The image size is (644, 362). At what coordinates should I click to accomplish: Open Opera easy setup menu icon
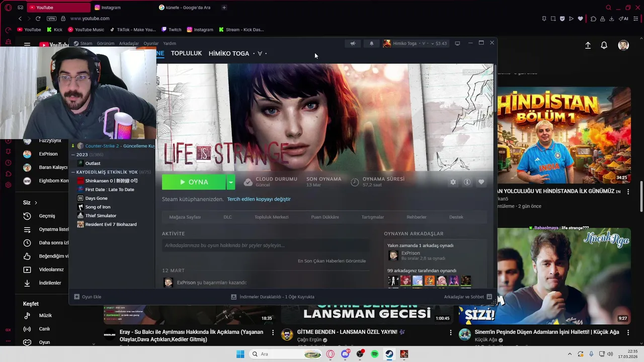(x=635, y=19)
